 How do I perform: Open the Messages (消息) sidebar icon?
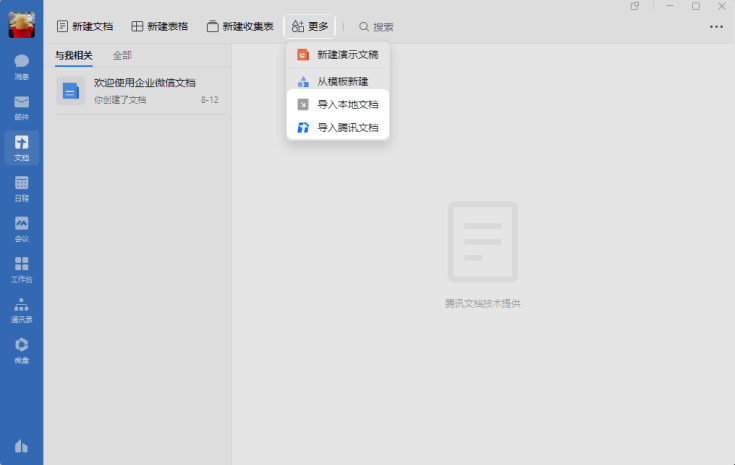[22, 67]
